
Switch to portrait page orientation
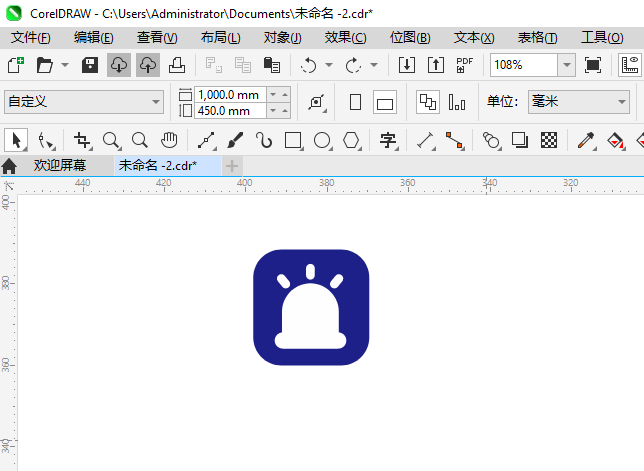356,102
